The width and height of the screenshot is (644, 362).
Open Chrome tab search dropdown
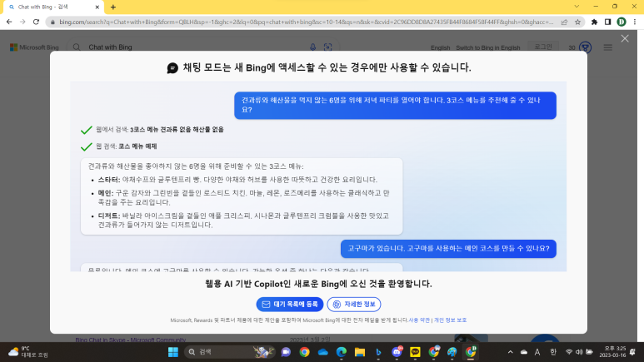577,7
